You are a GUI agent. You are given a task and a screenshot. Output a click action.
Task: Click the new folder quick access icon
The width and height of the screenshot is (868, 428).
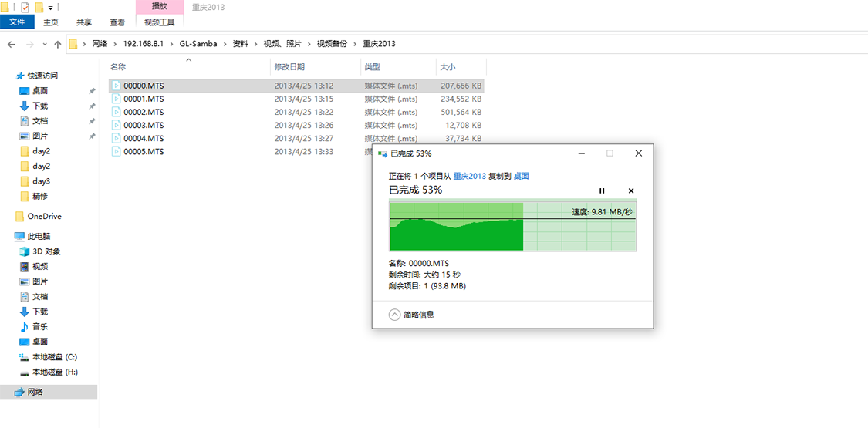pos(39,8)
